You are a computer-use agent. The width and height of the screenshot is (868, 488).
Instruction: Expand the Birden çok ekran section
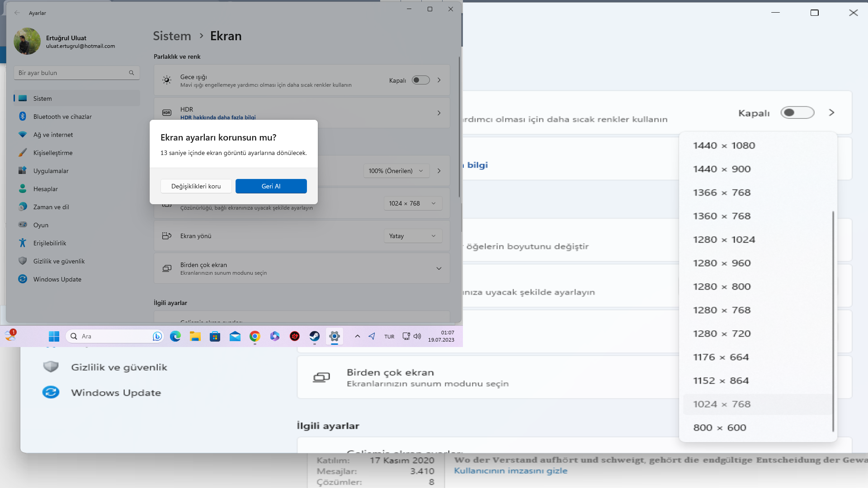(x=439, y=268)
